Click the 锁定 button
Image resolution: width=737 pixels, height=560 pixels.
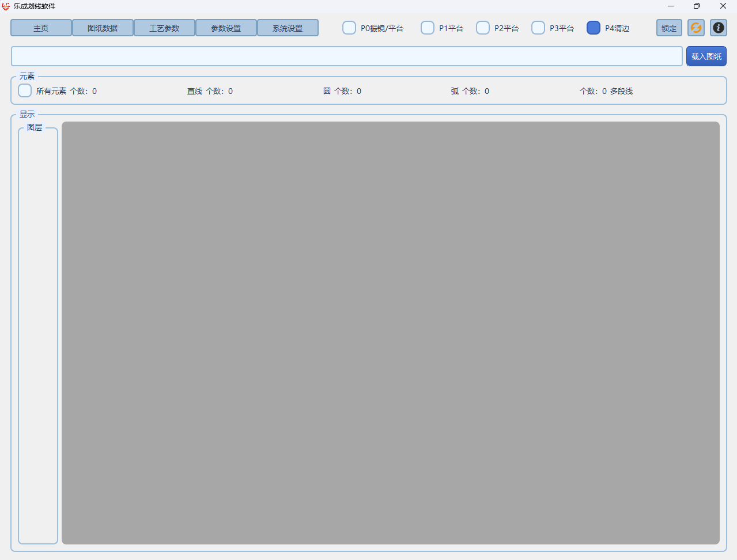tap(669, 28)
